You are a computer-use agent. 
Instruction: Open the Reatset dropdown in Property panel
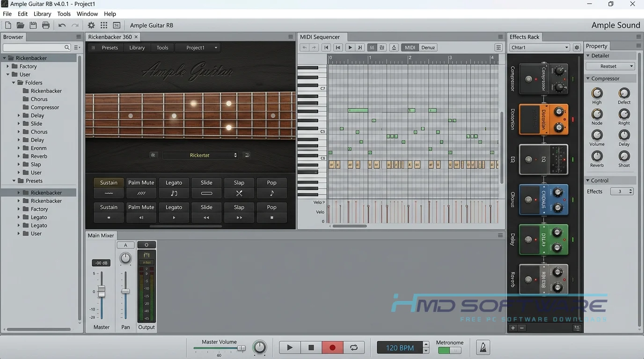611,66
